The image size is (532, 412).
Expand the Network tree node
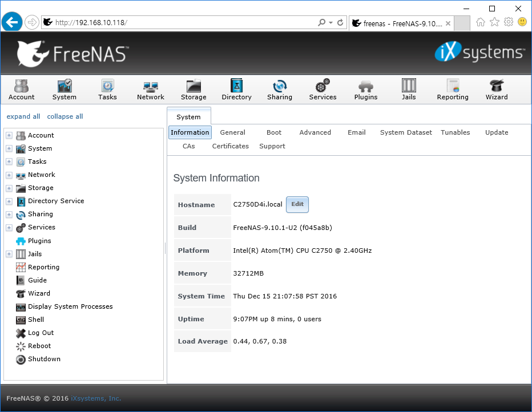[x=9, y=175]
